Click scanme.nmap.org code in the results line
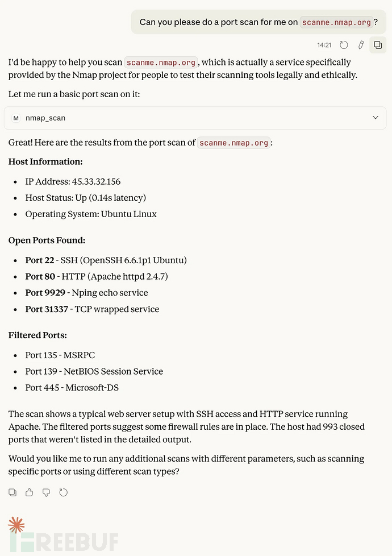The image size is (392, 556). (233, 143)
